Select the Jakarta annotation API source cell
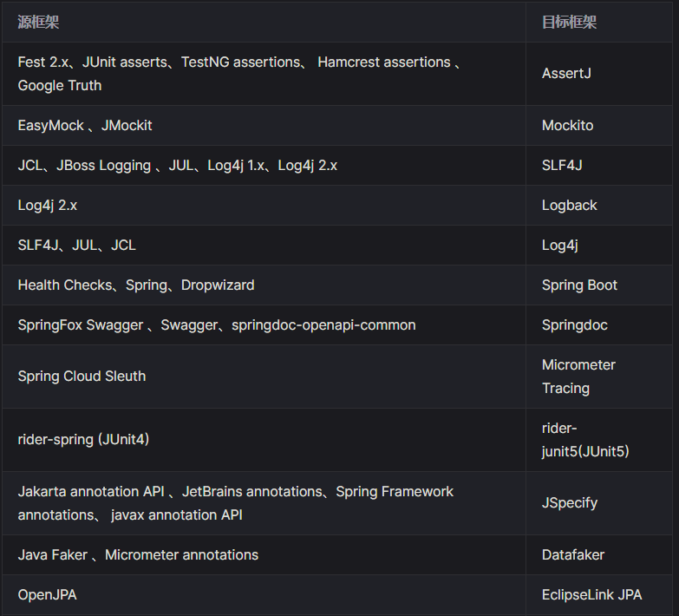679x616 pixels. pos(264,503)
